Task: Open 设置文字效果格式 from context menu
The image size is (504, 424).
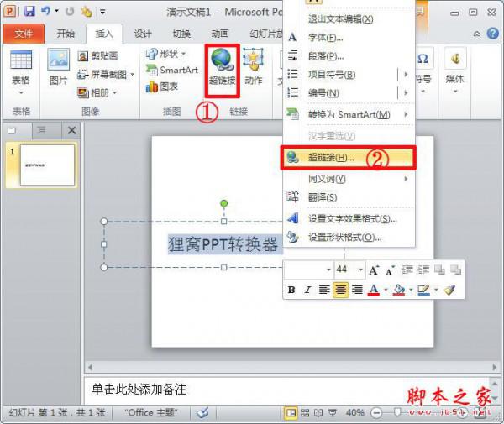Action: pyautogui.click(x=349, y=219)
